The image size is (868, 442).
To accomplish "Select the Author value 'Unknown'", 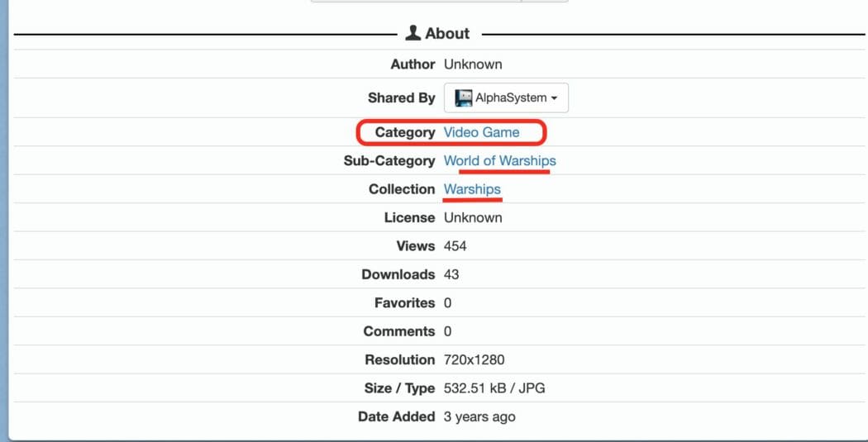I will click(473, 64).
